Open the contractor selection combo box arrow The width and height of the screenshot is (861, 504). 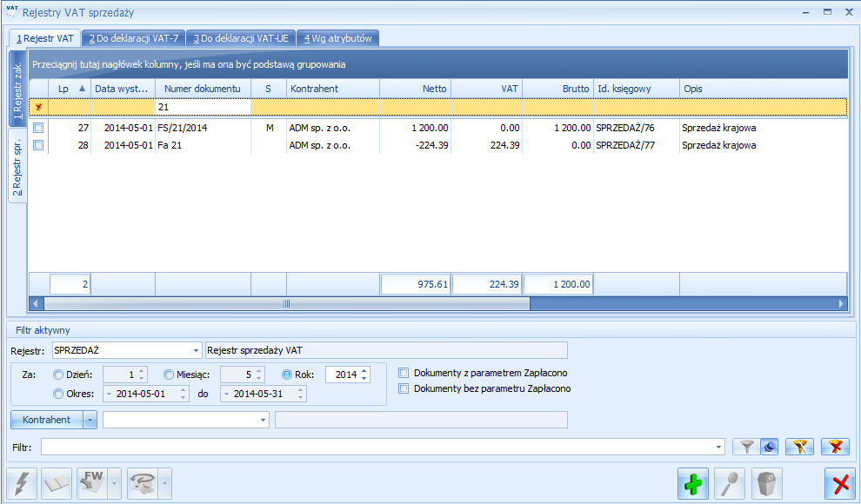(263, 420)
